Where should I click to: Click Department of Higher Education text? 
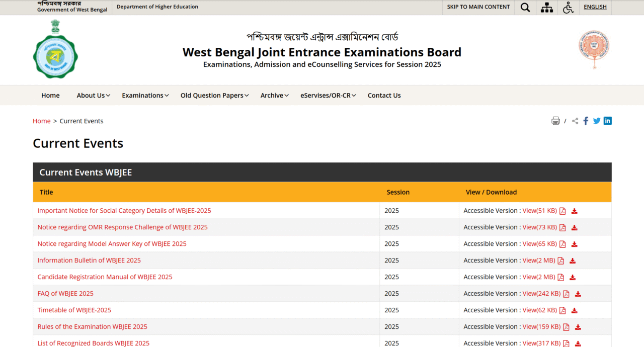point(157,7)
